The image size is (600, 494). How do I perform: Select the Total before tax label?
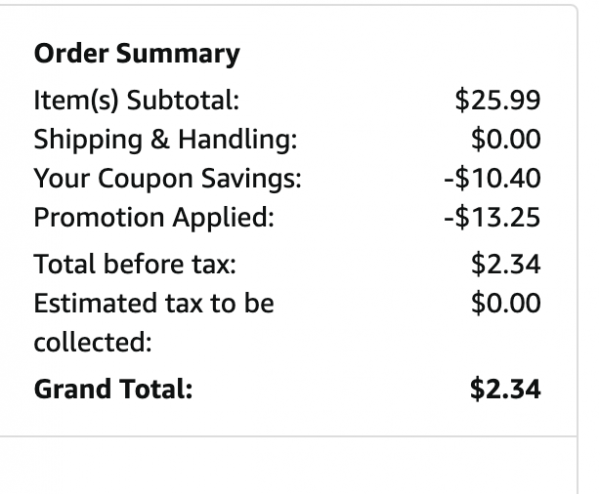(135, 264)
